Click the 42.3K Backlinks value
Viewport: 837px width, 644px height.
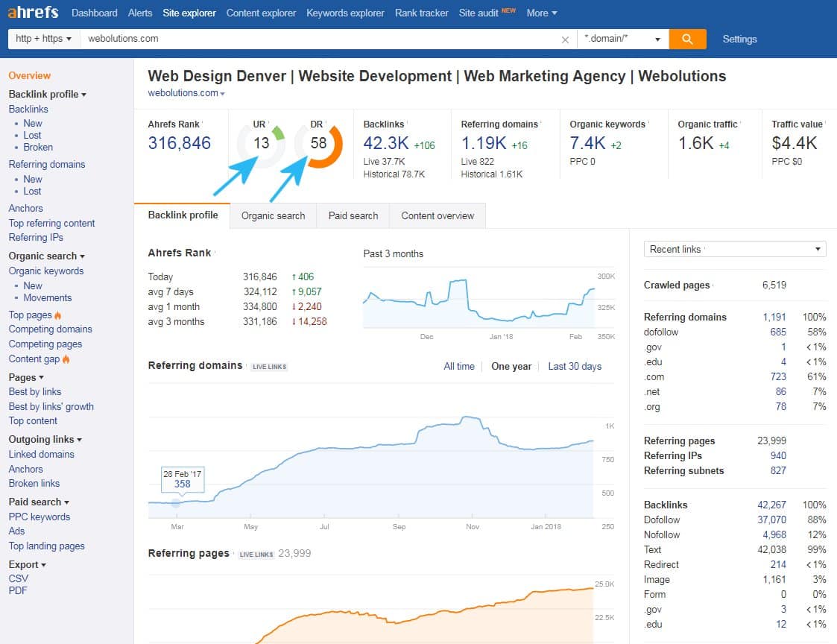[386, 143]
